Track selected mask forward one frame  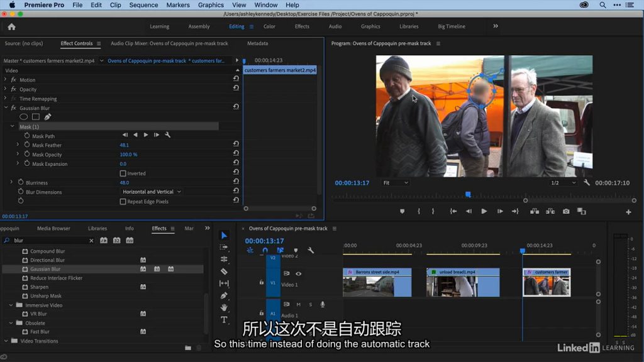tap(157, 134)
